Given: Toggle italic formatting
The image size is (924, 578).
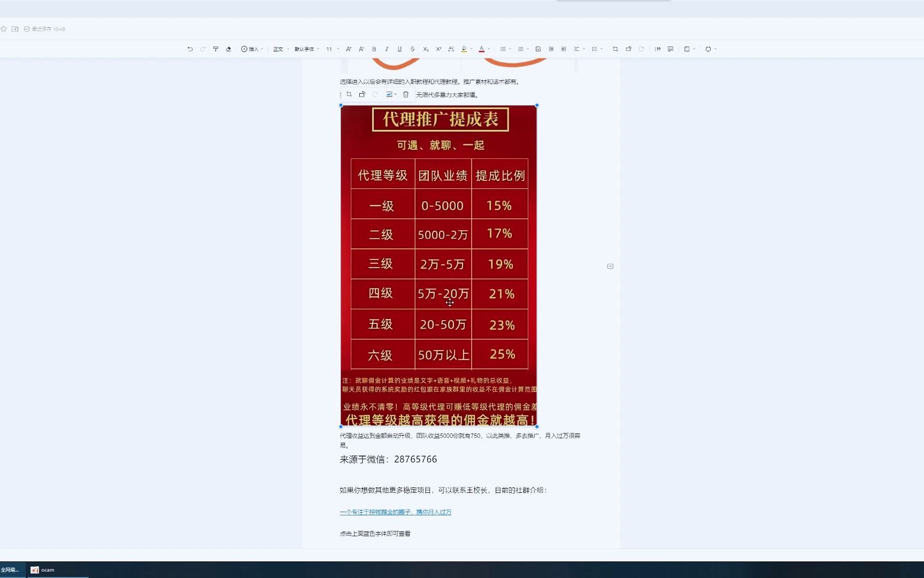Looking at the screenshot, I should point(387,49).
